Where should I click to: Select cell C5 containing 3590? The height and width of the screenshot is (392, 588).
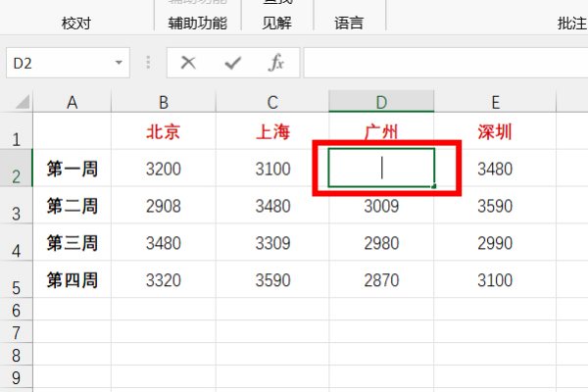coord(272,279)
